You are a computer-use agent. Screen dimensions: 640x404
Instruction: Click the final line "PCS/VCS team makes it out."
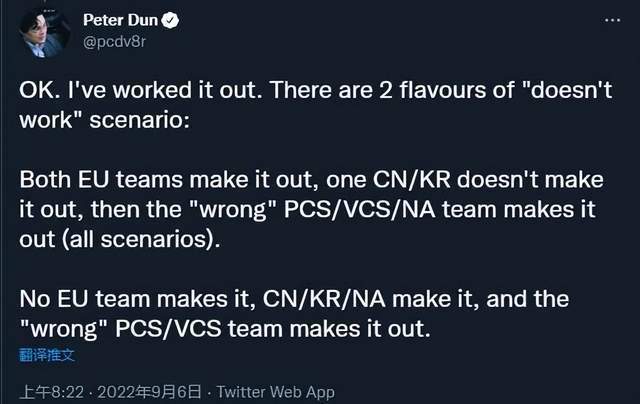pos(218,328)
